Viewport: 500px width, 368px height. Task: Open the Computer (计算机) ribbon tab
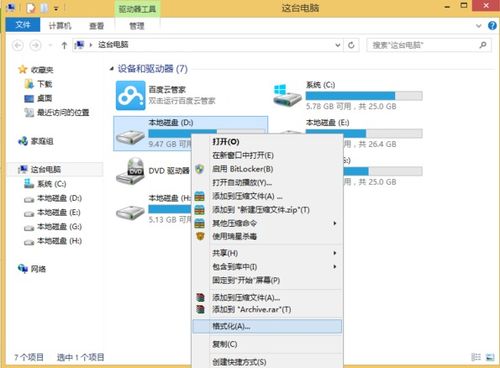click(x=60, y=26)
